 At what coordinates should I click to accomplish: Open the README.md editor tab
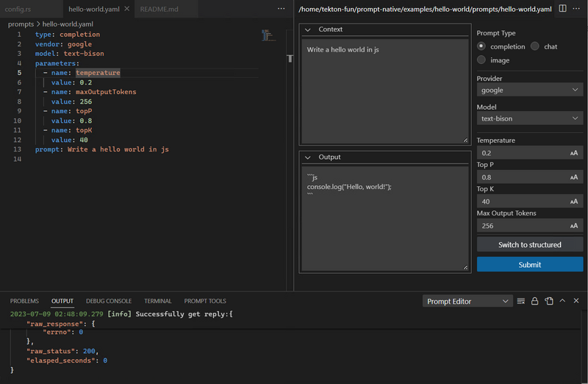[x=159, y=9]
